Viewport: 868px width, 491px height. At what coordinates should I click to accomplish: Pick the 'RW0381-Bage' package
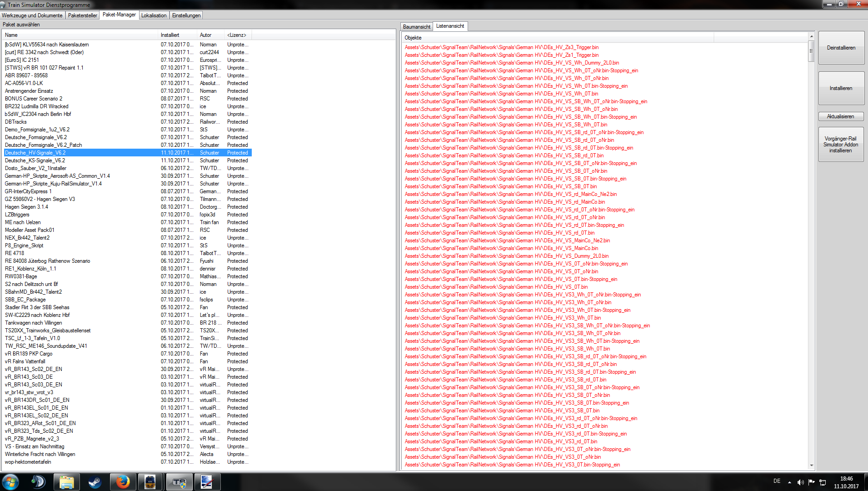(x=128, y=276)
